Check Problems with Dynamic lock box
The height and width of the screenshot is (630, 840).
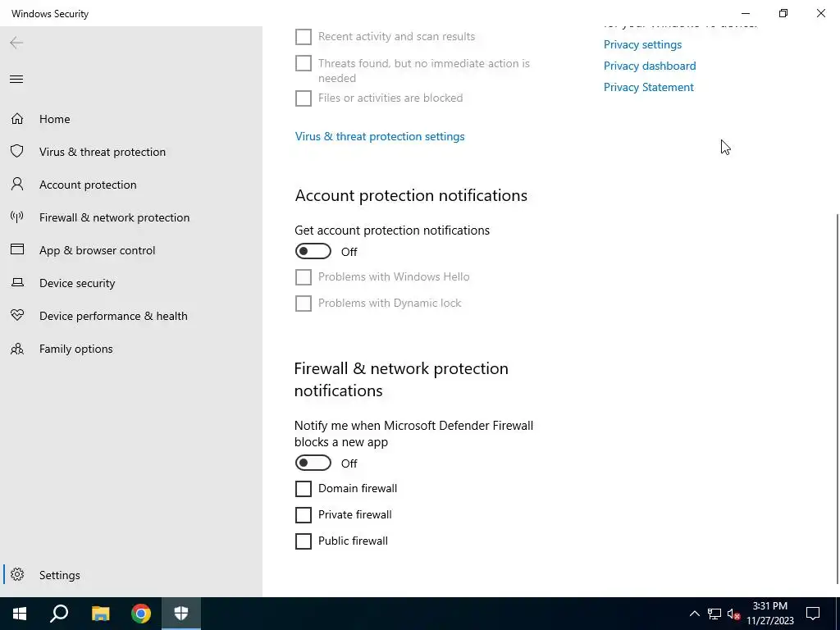(304, 304)
